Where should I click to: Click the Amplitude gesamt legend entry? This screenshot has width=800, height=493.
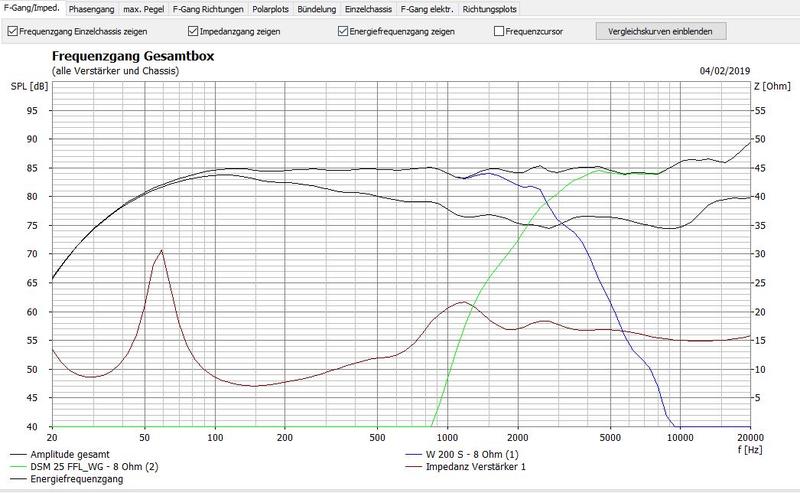[60, 454]
